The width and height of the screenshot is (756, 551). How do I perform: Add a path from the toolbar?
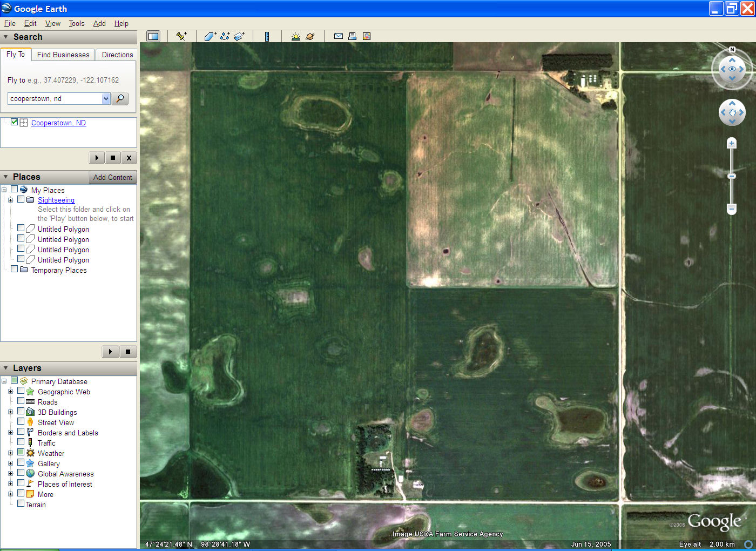(x=225, y=36)
